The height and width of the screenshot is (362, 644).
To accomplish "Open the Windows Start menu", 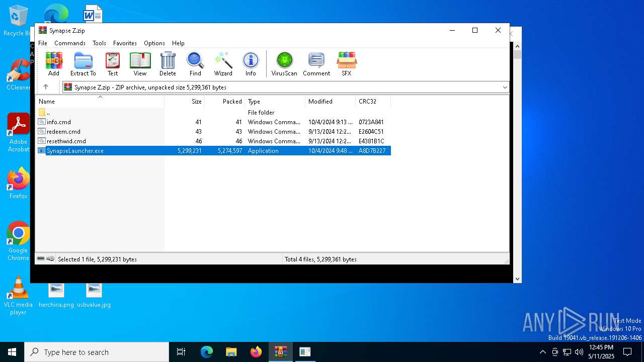I will tap(12, 352).
